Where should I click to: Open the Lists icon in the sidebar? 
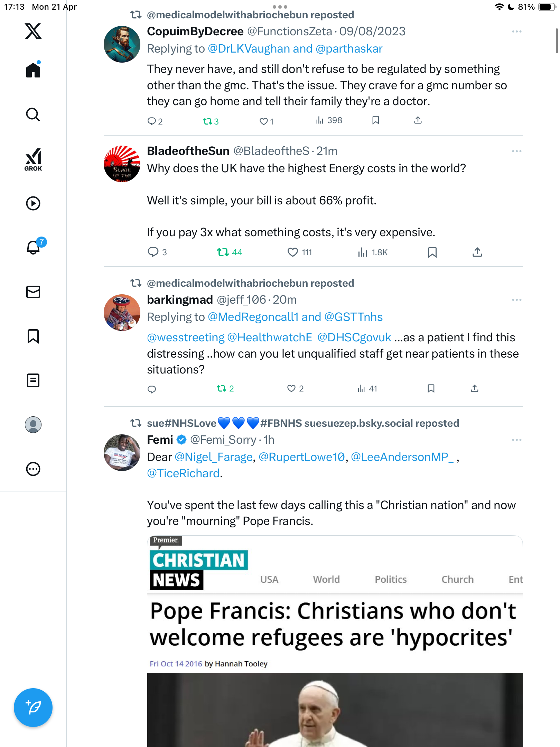coord(33,380)
